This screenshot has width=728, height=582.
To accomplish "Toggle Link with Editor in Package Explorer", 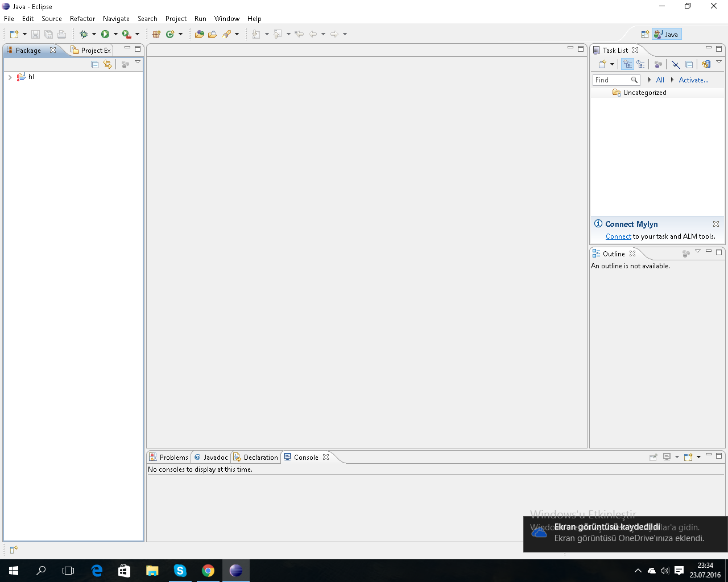I will (107, 64).
